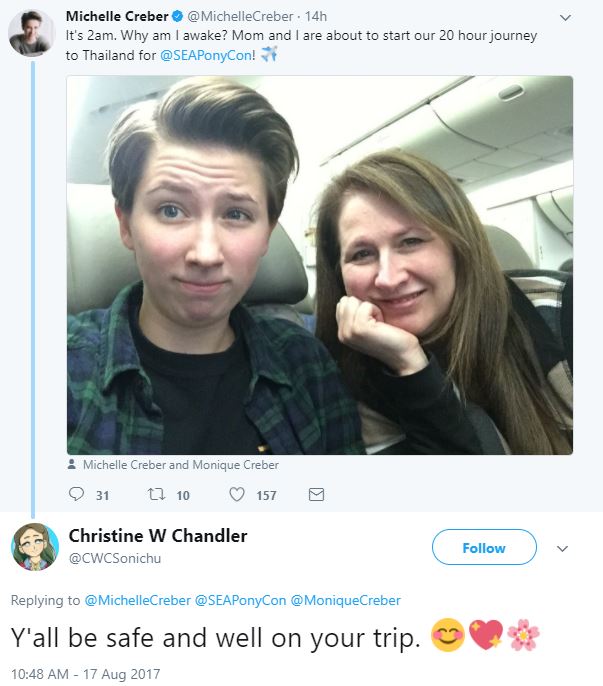Viewport: 603px width, 686px height.
Task: Open the @MichelleCreber reply mention
Action: 137,600
